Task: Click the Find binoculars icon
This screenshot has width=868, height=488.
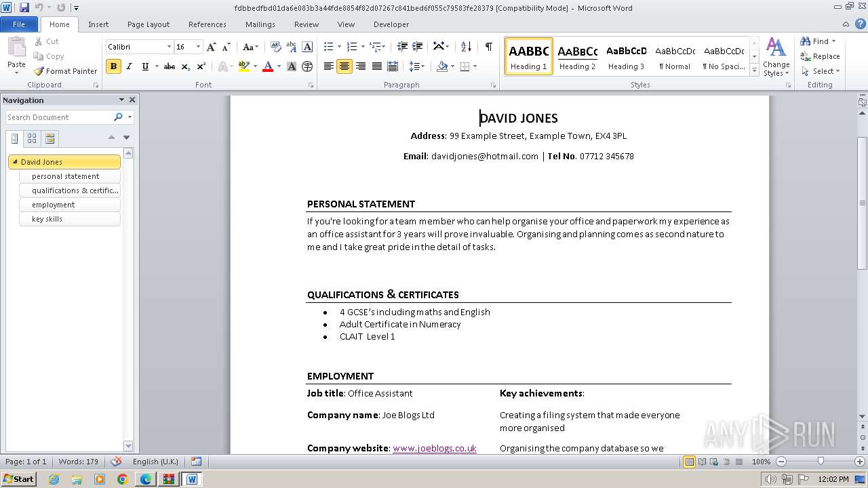Action: pos(806,41)
